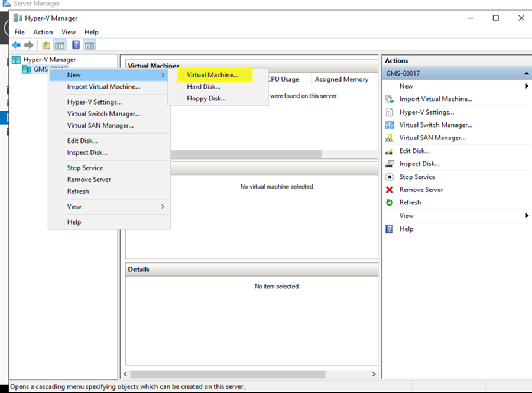
Task: Select the Hyper-V Manager root tree node
Action: 49,60
